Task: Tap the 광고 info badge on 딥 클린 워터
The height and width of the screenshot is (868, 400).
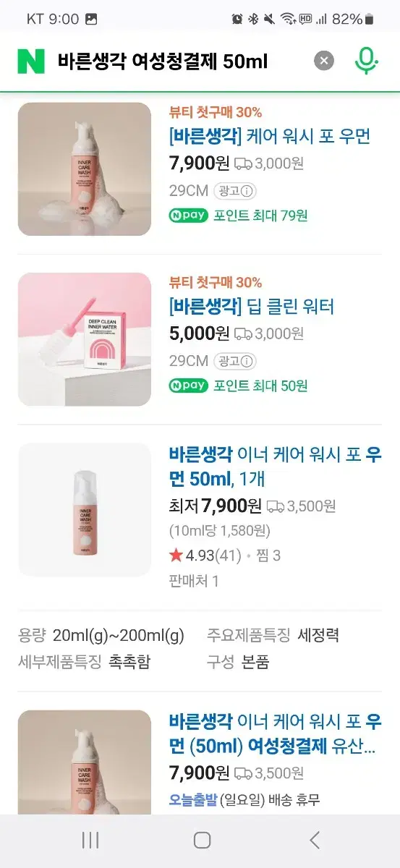Action: click(x=235, y=361)
